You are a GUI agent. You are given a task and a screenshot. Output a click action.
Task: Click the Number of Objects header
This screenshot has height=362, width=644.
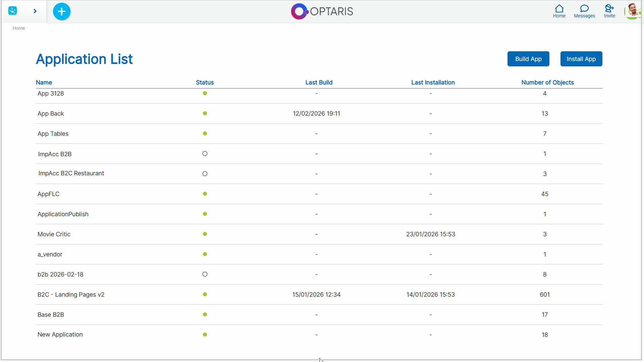[547, 82]
